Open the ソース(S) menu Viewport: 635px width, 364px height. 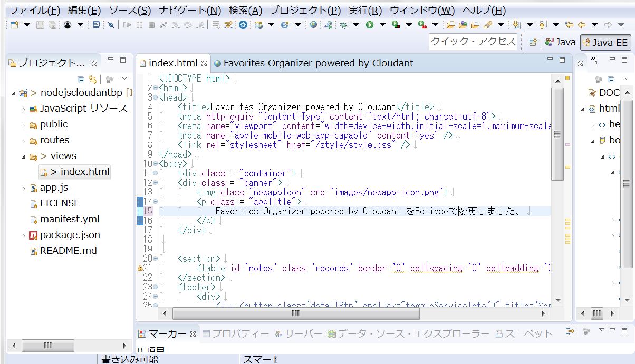coord(130,11)
